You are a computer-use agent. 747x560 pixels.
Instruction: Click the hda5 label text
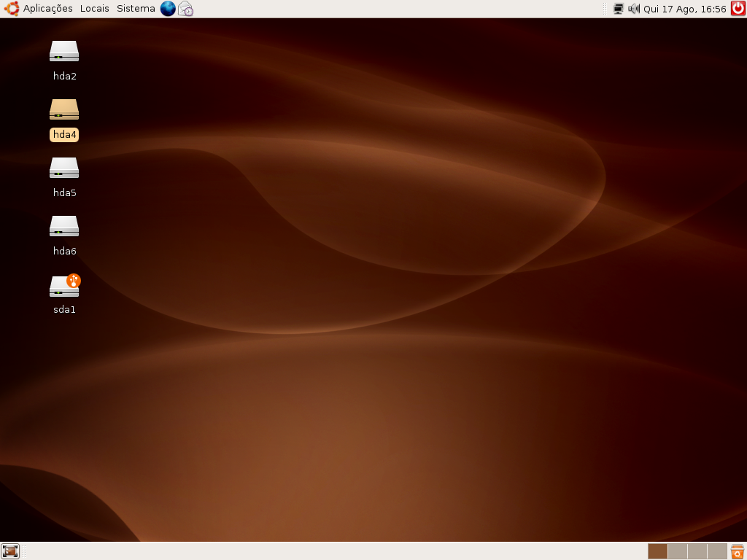click(65, 192)
